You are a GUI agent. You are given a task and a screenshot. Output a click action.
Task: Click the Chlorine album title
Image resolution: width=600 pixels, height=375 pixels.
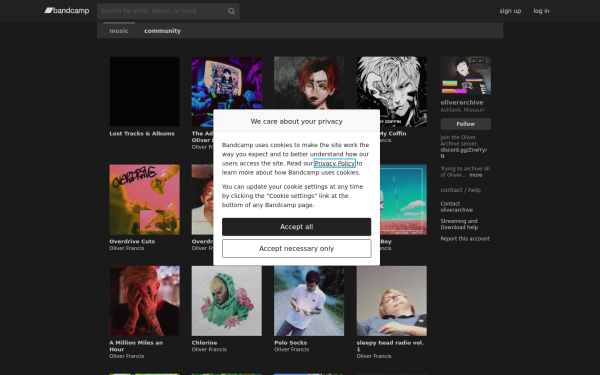[x=204, y=343]
